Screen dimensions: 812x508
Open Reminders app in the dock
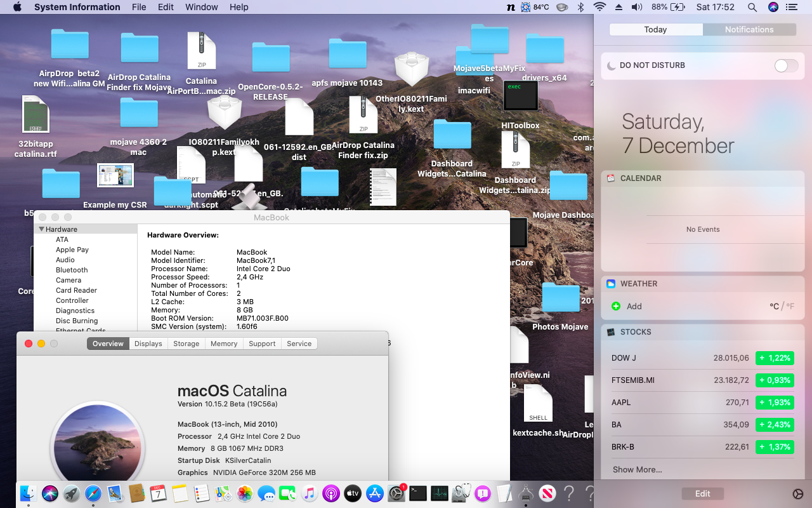pos(202,493)
